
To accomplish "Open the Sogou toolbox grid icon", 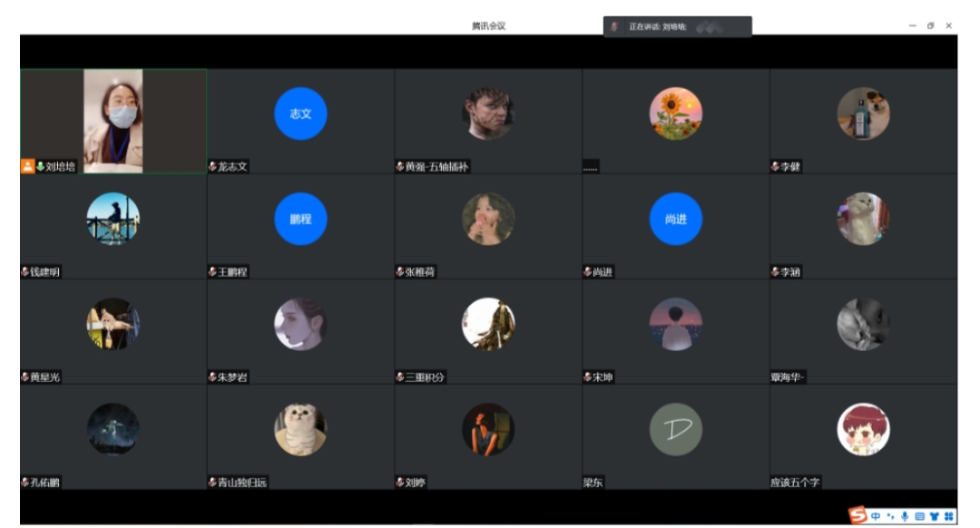I will [x=947, y=516].
